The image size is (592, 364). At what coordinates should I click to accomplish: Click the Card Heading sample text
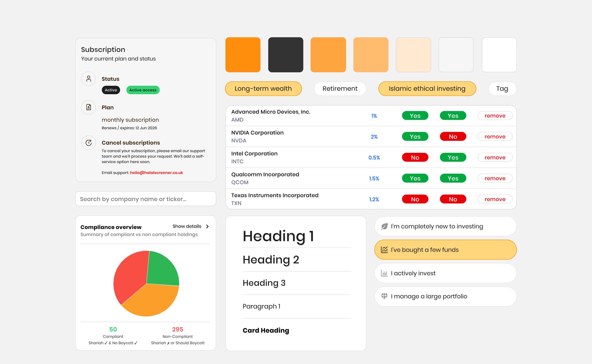click(266, 330)
